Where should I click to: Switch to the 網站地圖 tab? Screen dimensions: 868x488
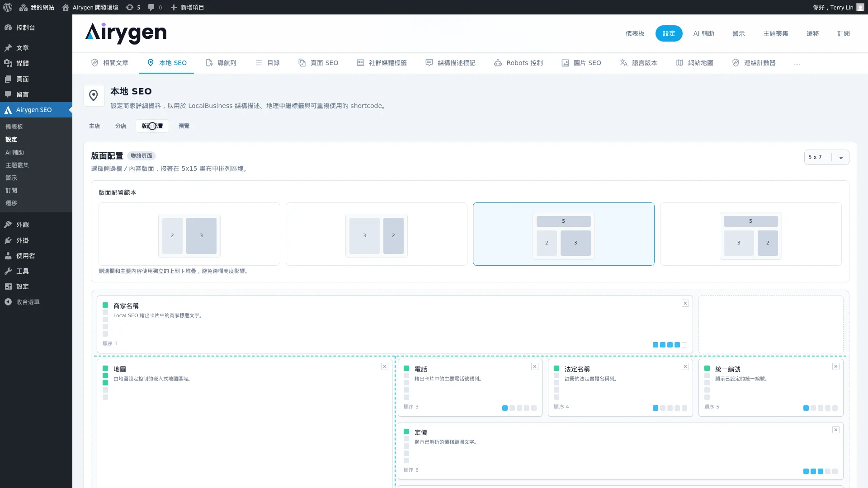pos(695,63)
